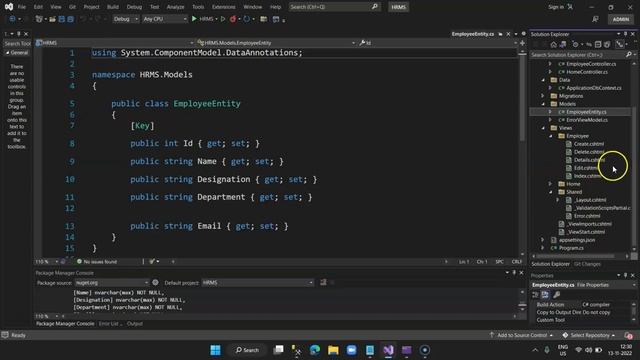Image resolution: width=640 pixels, height=360 pixels.
Task: Click the Windows Start button
Action: tap(215, 350)
